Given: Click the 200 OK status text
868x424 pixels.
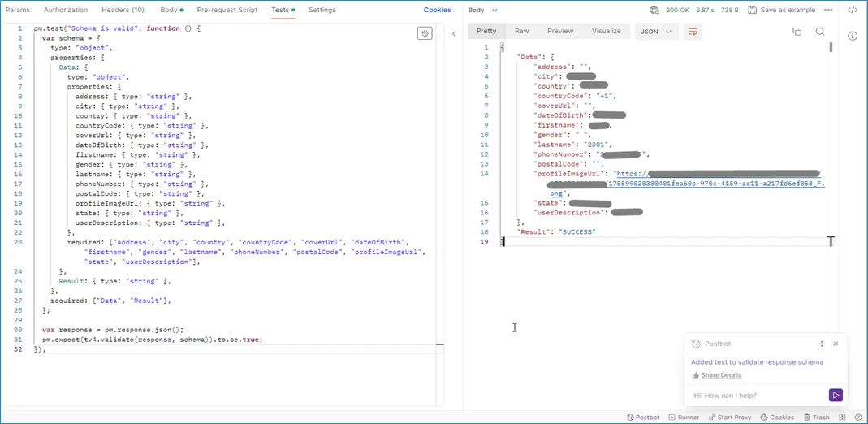Looking at the screenshot, I should (x=677, y=10).
